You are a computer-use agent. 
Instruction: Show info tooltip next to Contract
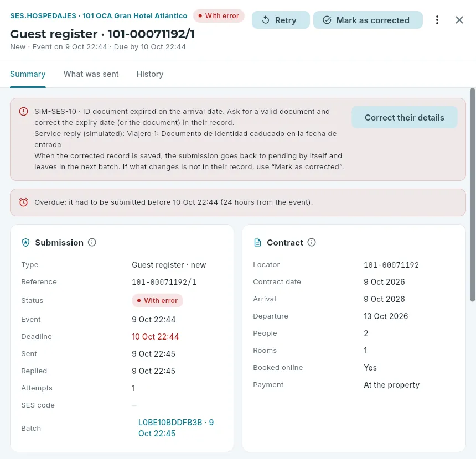312,242
